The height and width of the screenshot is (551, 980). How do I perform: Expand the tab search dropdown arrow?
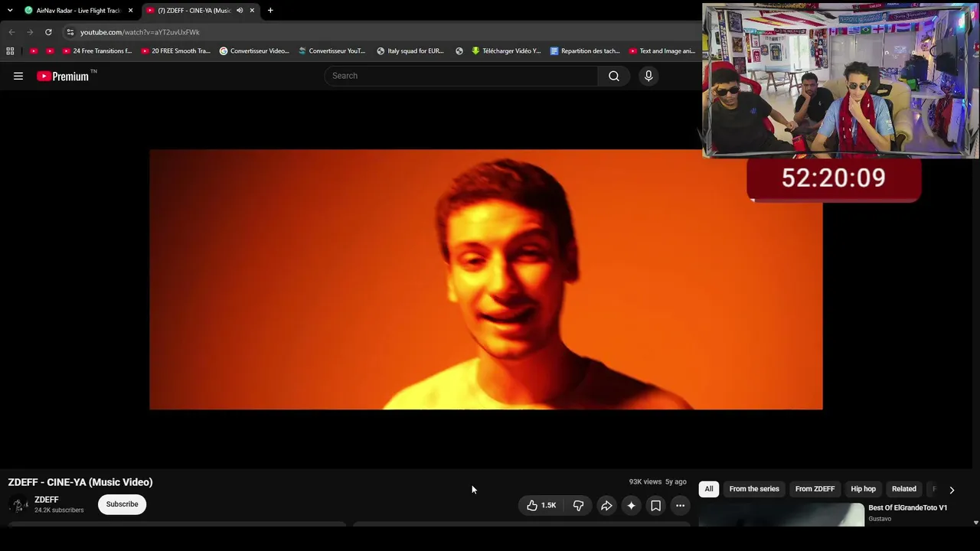[x=10, y=11]
